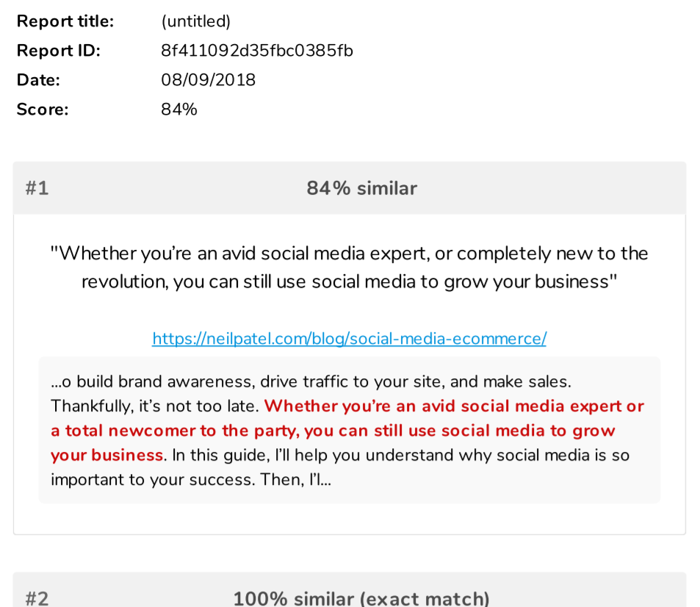Screen dimensions: 700x607
Task: Click the quoted query text in result one
Action: click(349, 267)
